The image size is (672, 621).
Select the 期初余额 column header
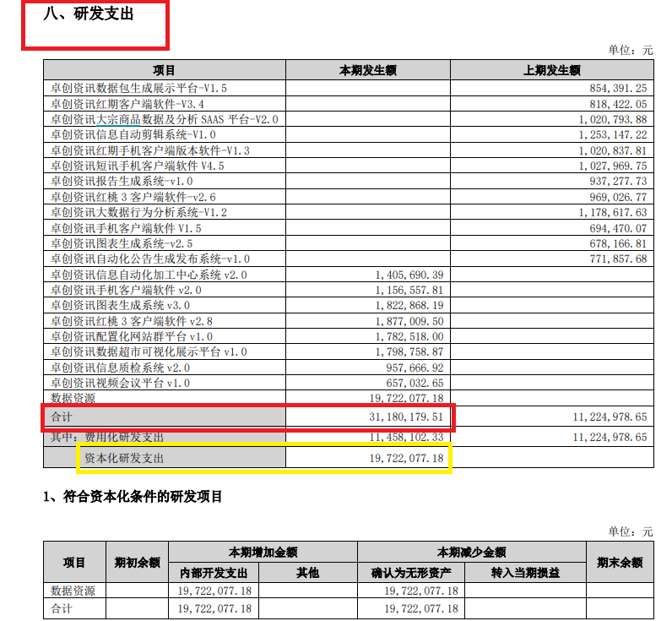137,562
